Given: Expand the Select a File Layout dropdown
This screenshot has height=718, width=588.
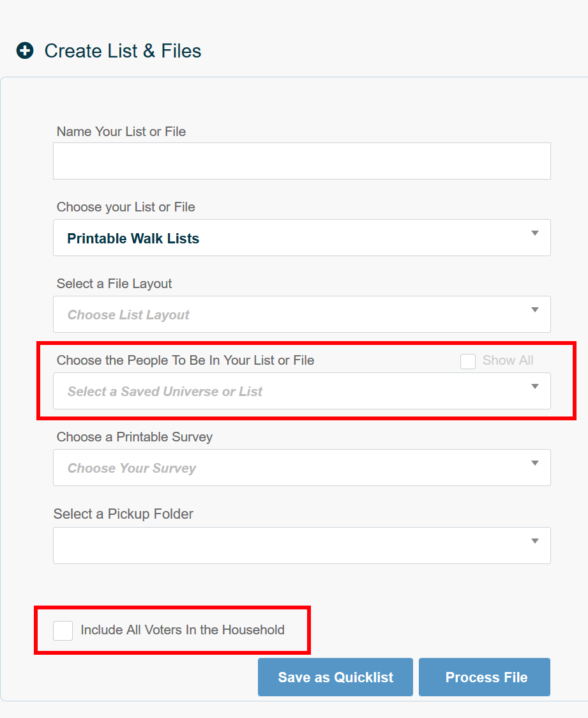Looking at the screenshot, I should pos(301,314).
